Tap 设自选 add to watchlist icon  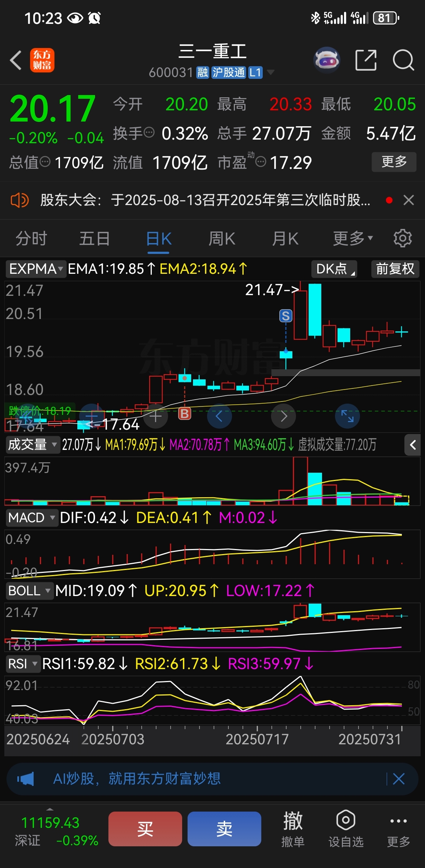[346, 829]
